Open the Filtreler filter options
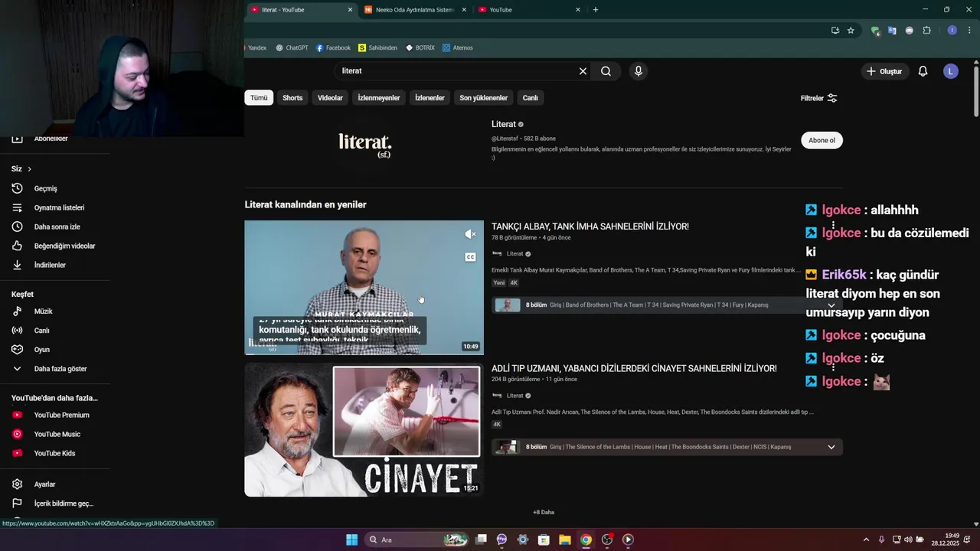980x551 pixels. (818, 98)
